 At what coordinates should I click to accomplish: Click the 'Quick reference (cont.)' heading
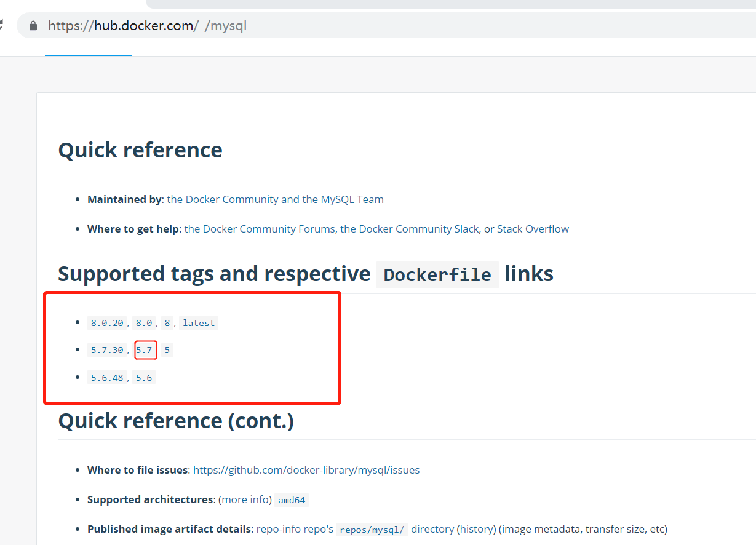[176, 421]
